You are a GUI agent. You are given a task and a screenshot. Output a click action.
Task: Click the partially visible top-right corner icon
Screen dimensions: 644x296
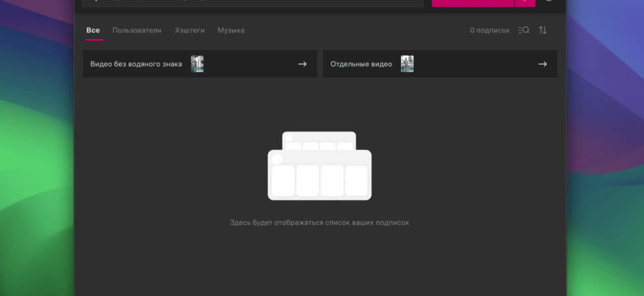coord(549,1)
